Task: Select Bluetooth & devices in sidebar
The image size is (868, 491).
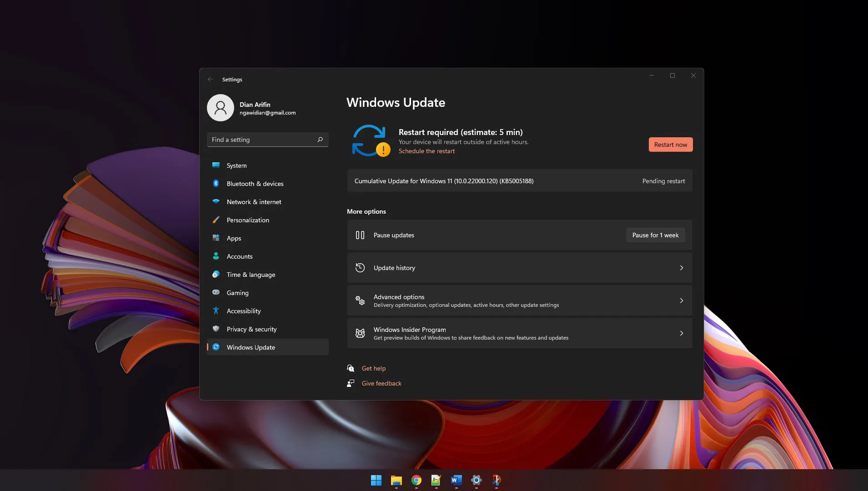Action: pos(255,184)
